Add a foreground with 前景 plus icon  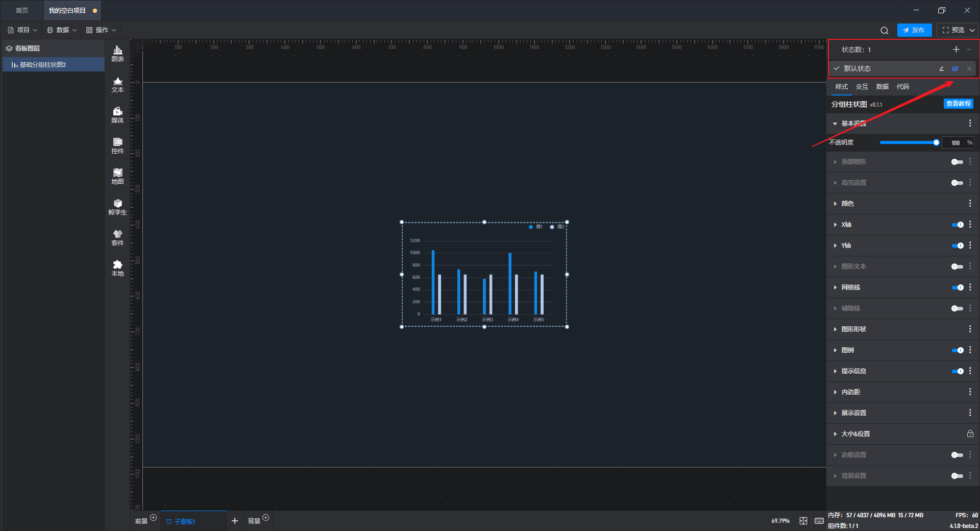(x=154, y=518)
